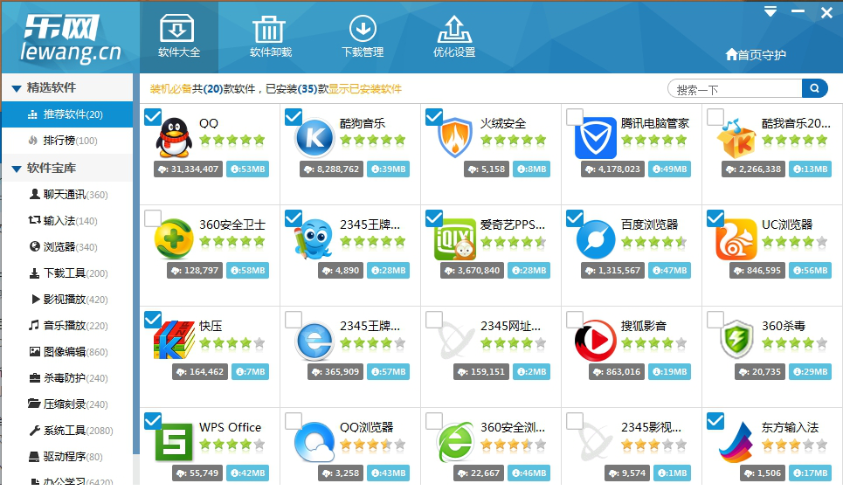Viewport: 843px width, 504px height.
Task: Open the 优化设置 tab
Action: [454, 36]
